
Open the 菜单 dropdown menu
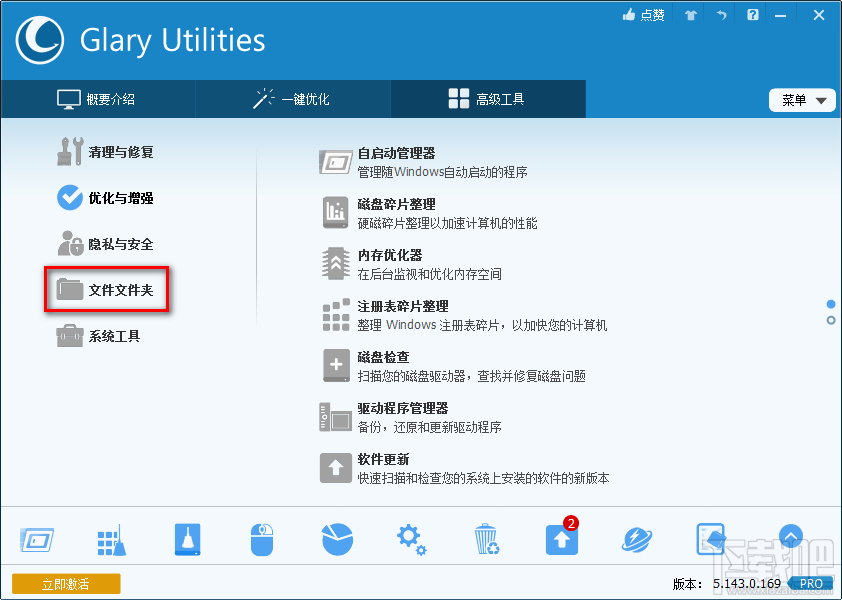point(802,99)
